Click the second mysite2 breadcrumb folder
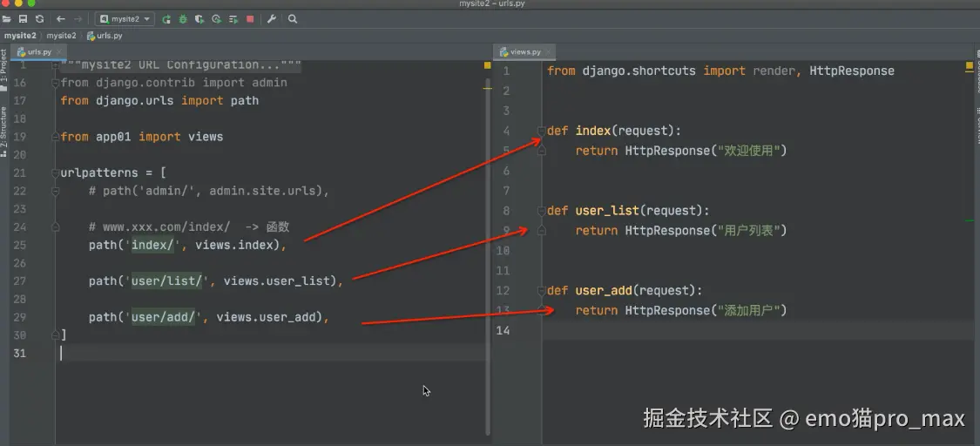Image resolution: width=980 pixels, height=446 pixels. 61,36
